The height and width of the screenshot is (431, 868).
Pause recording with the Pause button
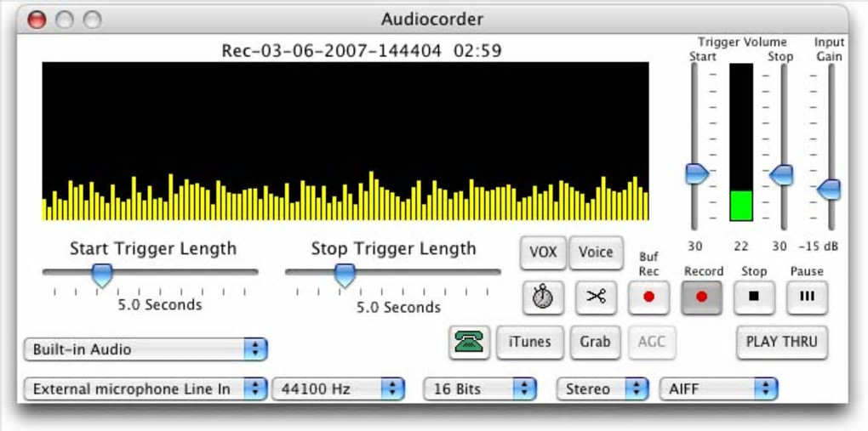tap(807, 298)
